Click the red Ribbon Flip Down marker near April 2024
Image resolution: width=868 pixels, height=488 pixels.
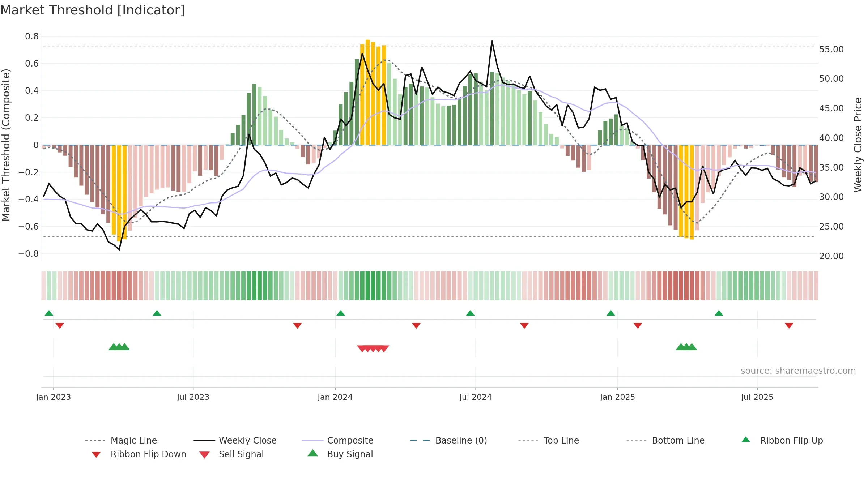coord(416,326)
